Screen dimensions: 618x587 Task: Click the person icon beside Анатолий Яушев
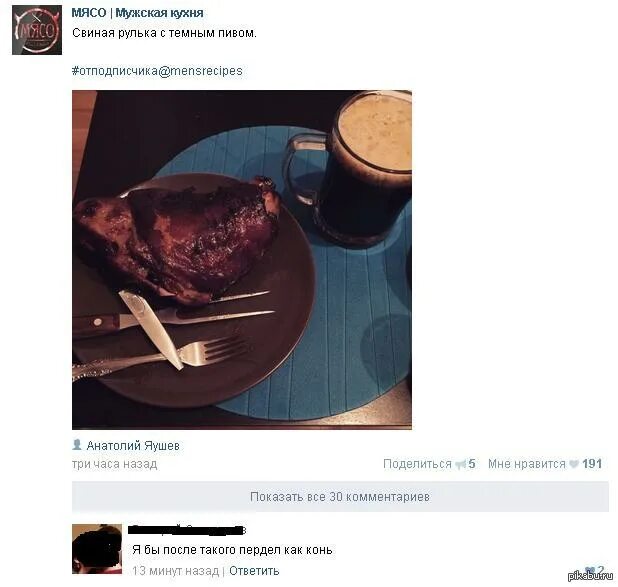[x=77, y=445]
